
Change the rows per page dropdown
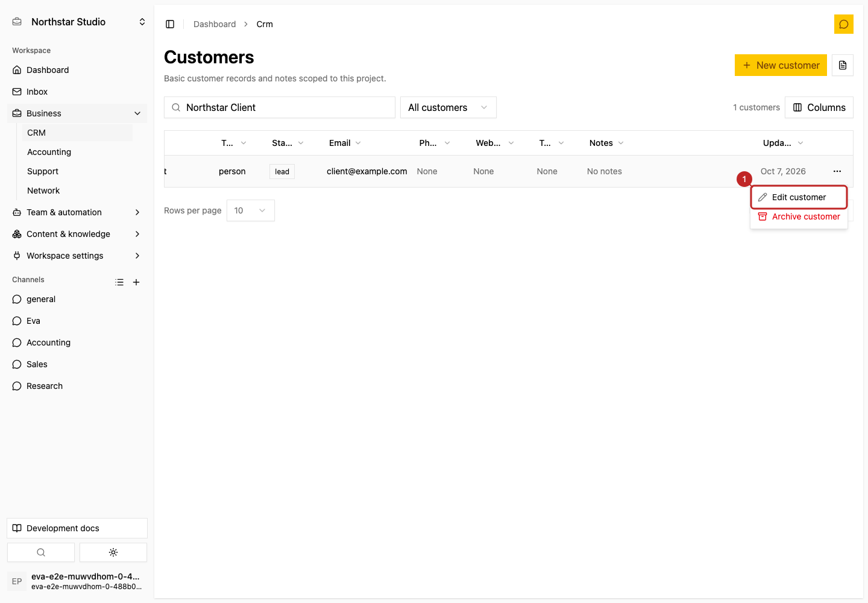pos(251,210)
